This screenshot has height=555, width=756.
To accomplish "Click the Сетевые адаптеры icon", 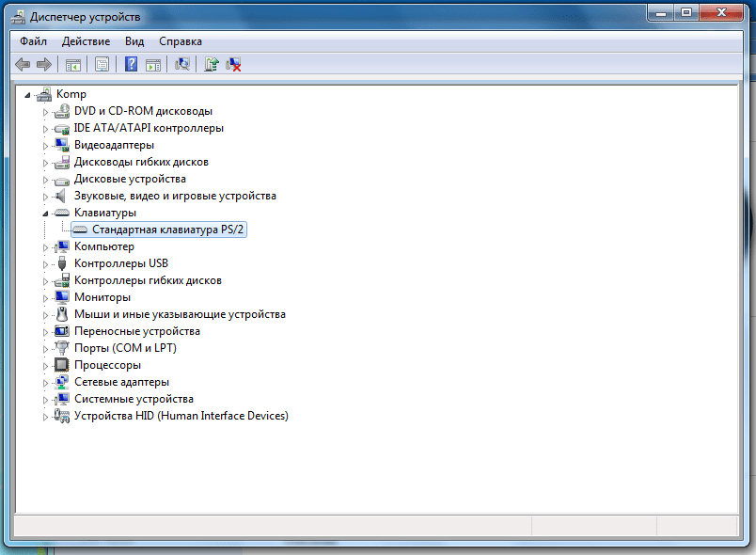I will coord(62,382).
